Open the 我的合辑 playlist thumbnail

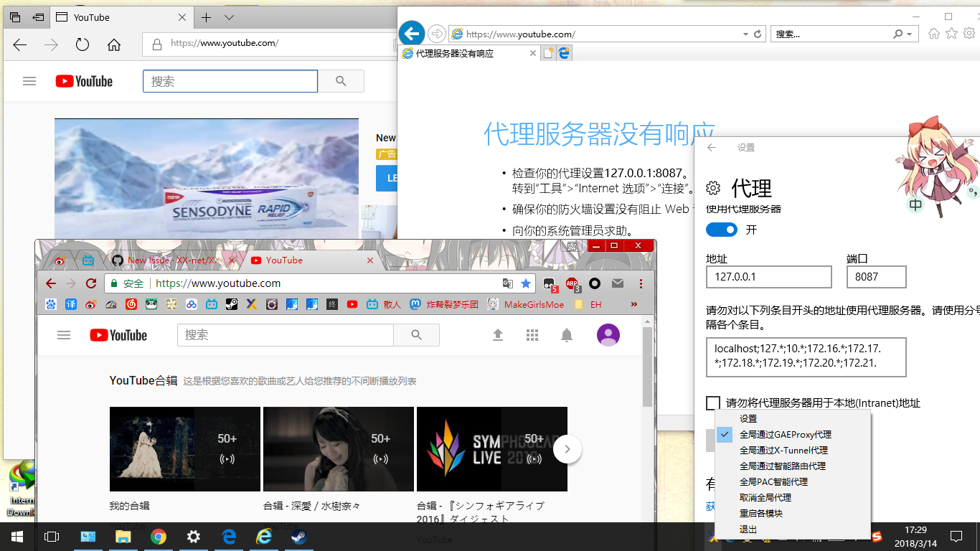[185, 449]
